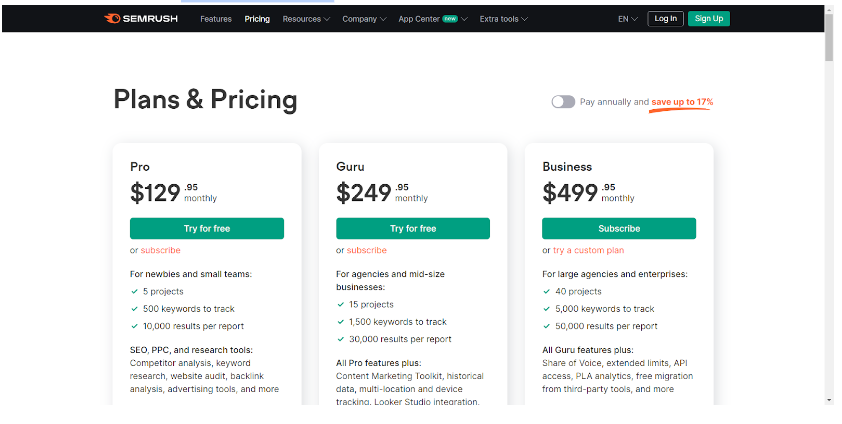
Task: Click the 1,500 keywords to track checkmark
Action: coord(340,321)
